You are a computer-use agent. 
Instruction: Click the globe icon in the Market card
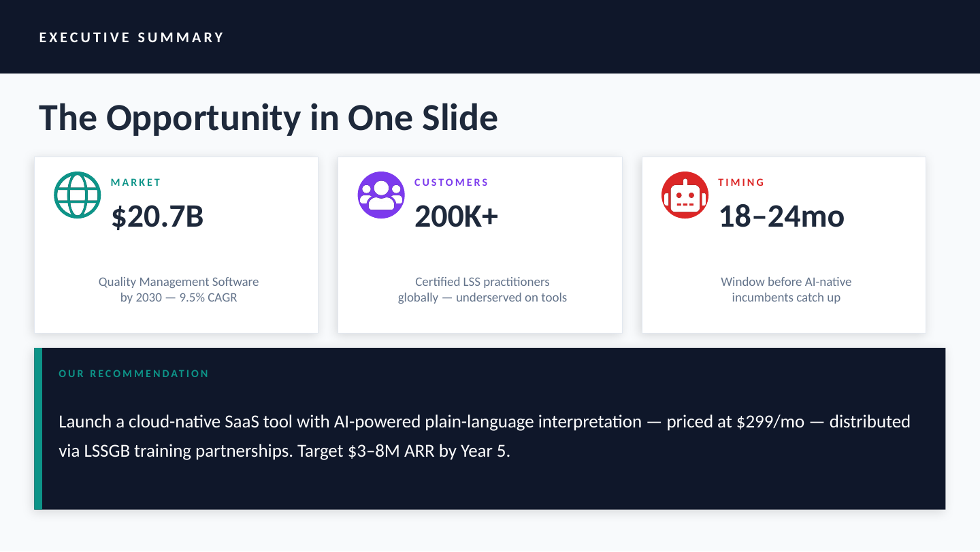(77, 195)
